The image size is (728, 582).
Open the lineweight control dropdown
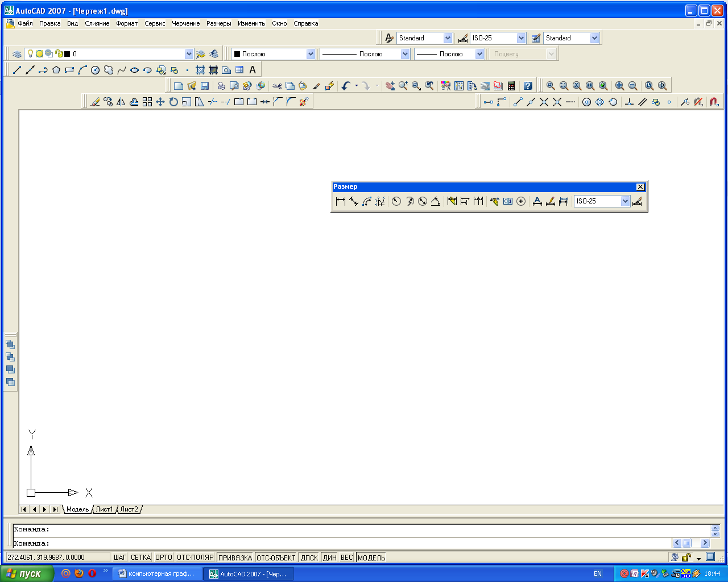[479, 54]
